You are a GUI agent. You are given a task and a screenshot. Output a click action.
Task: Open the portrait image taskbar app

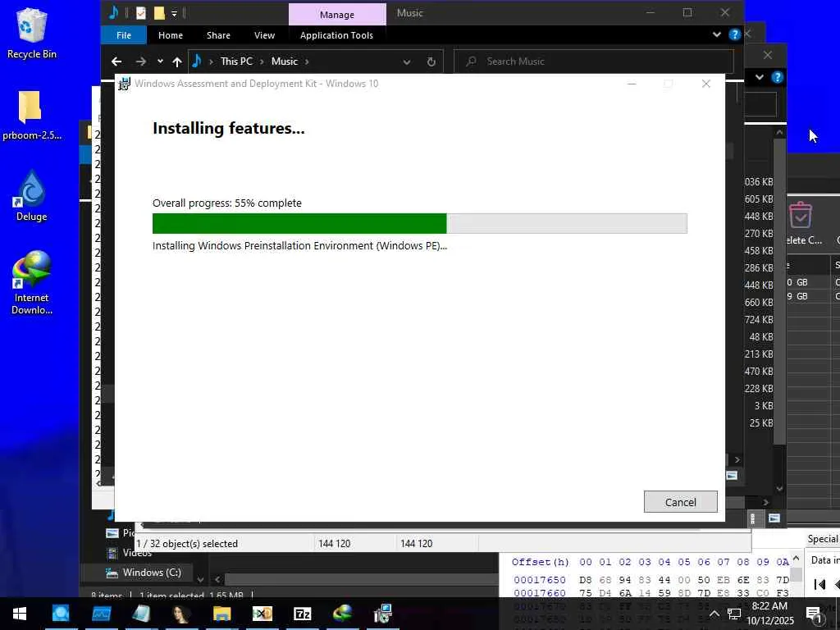pyautogui.click(x=181, y=614)
